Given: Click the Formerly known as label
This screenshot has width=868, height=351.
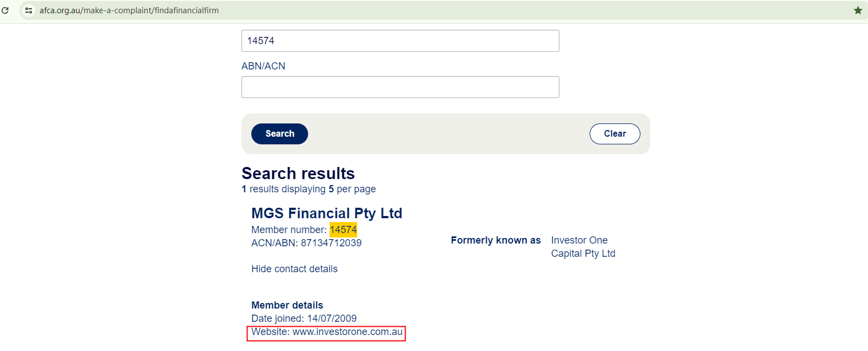Looking at the screenshot, I should tap(495, 240).
